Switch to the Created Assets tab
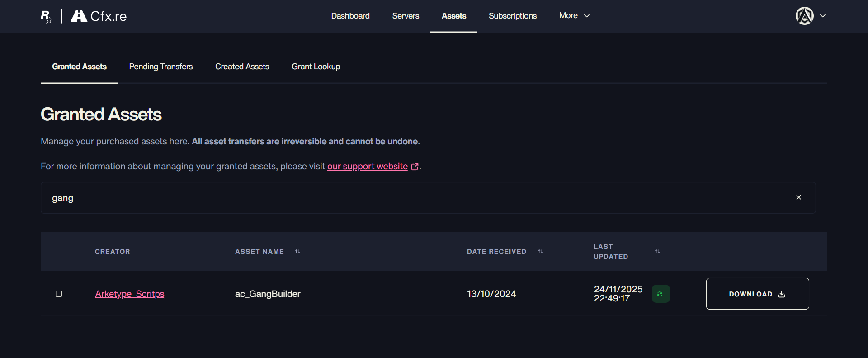Viewport: 868px width, 358px height. point(242,67)
